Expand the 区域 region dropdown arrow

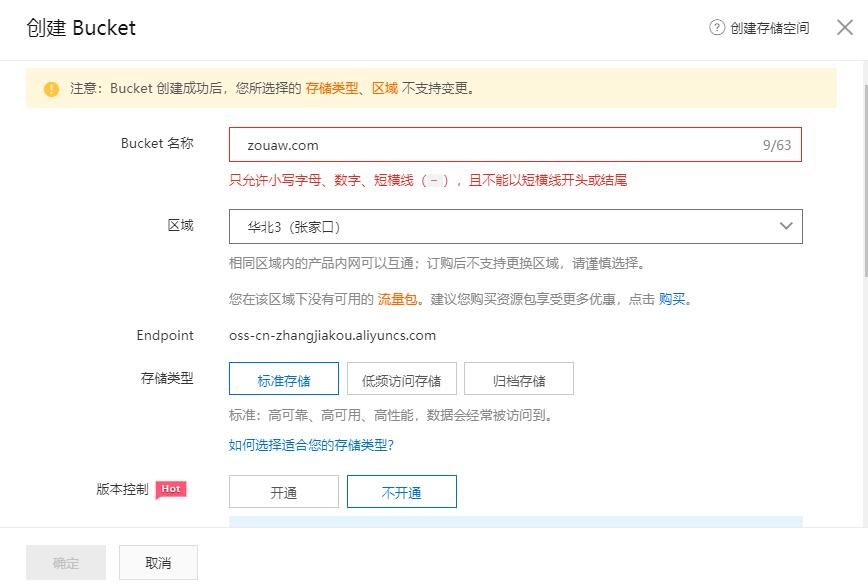785,227
